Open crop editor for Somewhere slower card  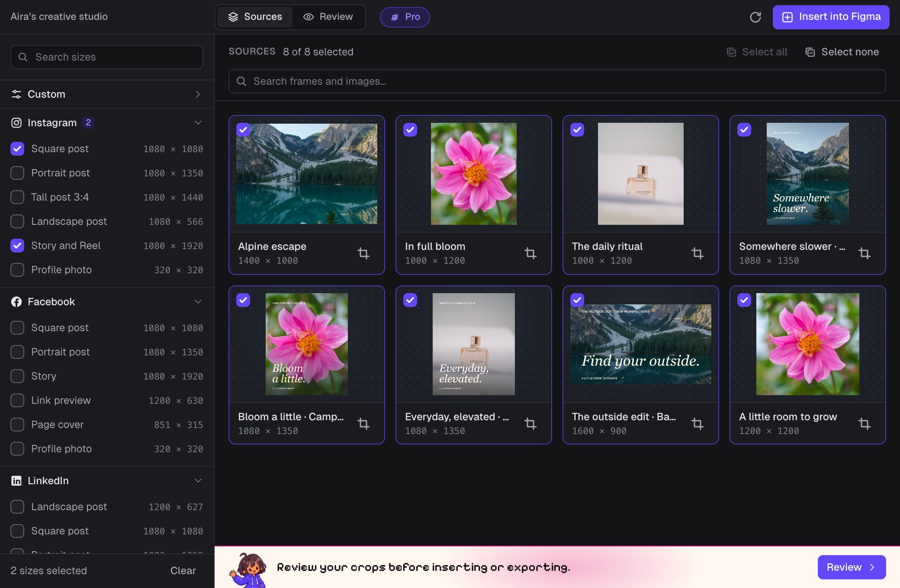(865, 253)
